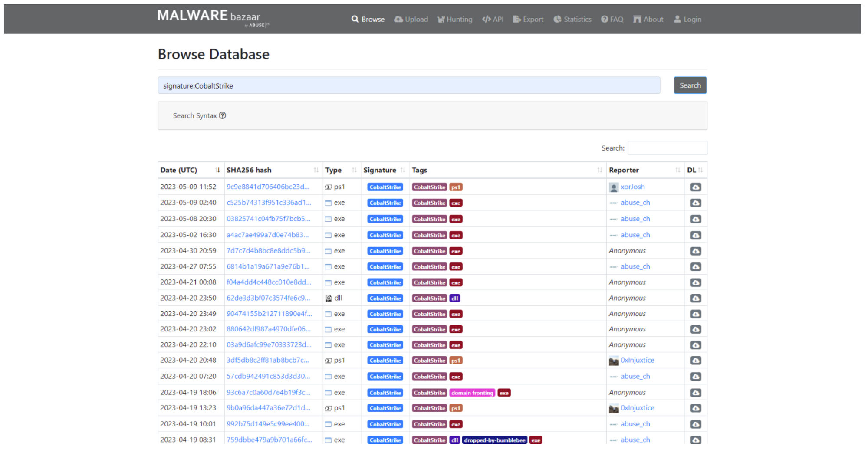Open the Hunting navigation item
868x456 pixels.
[x=455, y=19]
